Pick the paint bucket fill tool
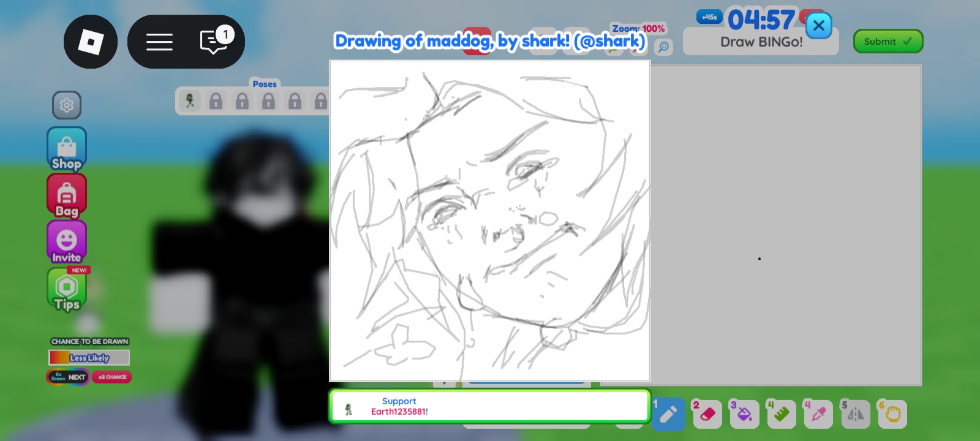 744,414
